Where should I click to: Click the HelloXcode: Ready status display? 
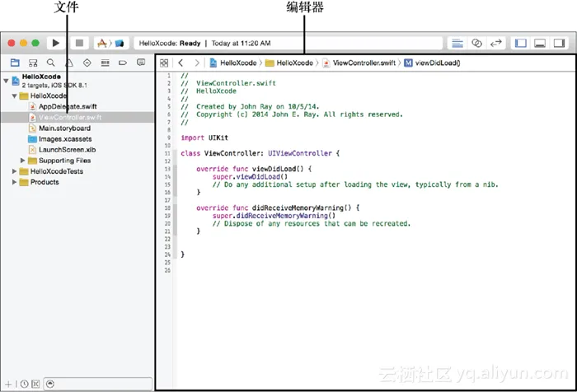pos(288,43)
